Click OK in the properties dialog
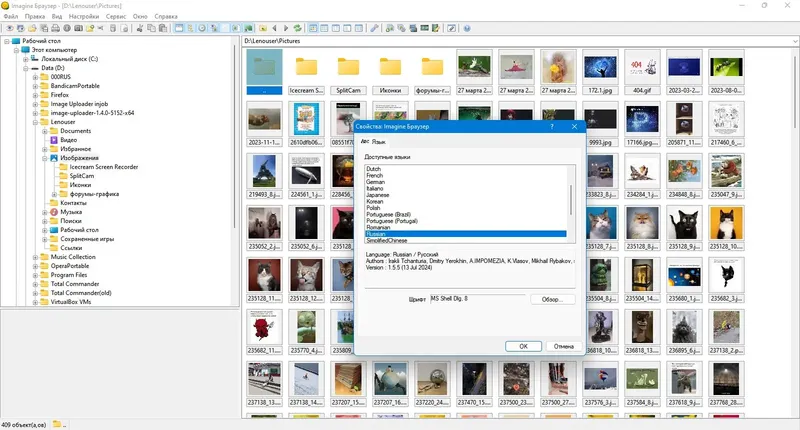Screen dimensions: 800x430 click(523, 346)
